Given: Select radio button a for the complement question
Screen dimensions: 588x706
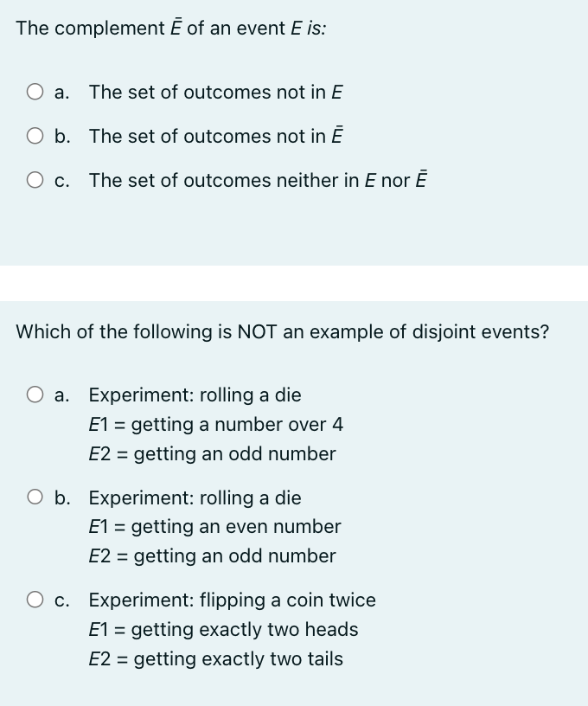Looking at the screenshot, I should 35,92.
